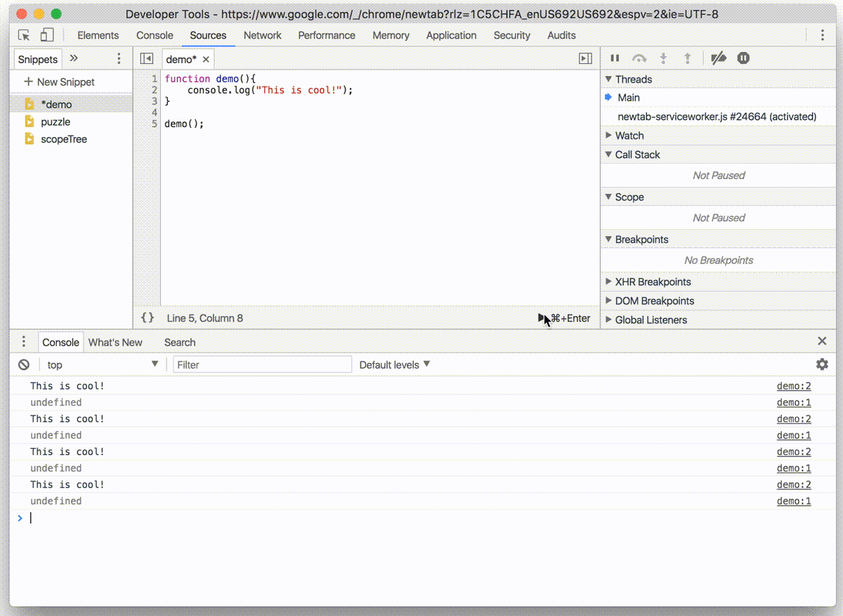The width and height of the screenshot is (843, 616).
Task: Toggle deactivate breakpoints icon
Action: coord(718,59)
